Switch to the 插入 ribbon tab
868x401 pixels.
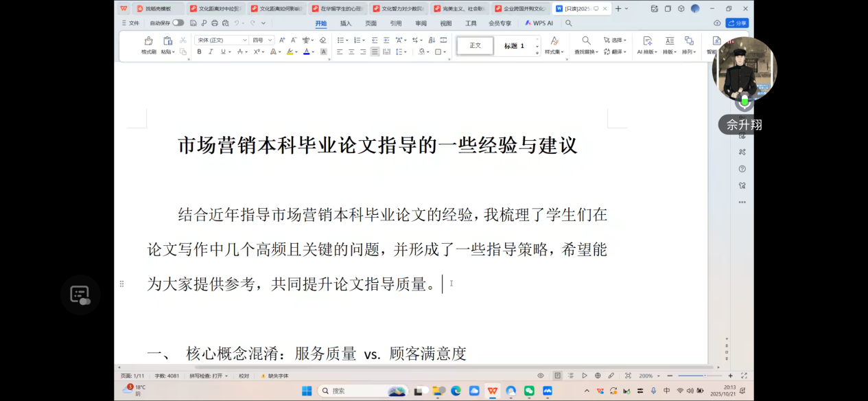pos(346,23)
